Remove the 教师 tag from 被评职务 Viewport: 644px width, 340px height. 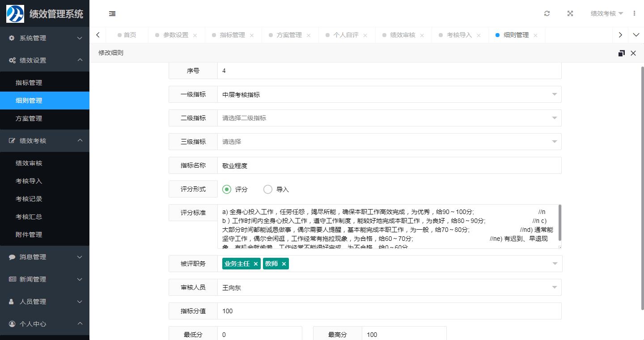284,264
